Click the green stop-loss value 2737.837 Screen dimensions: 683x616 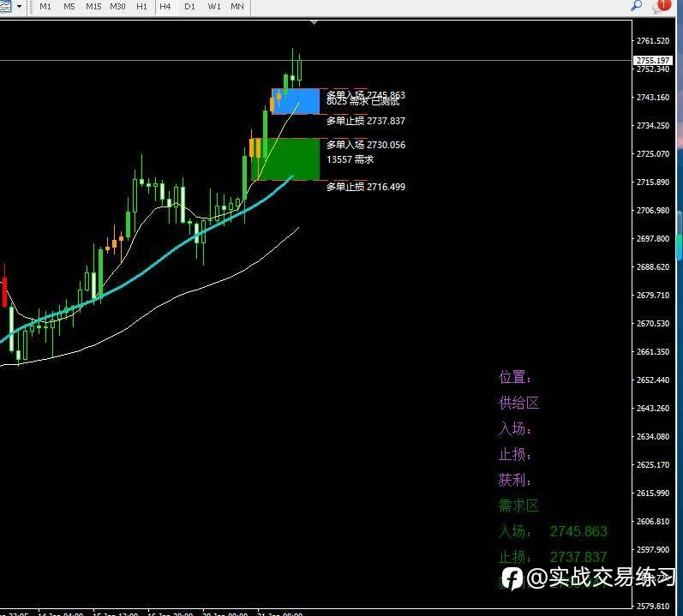(578, 557)
